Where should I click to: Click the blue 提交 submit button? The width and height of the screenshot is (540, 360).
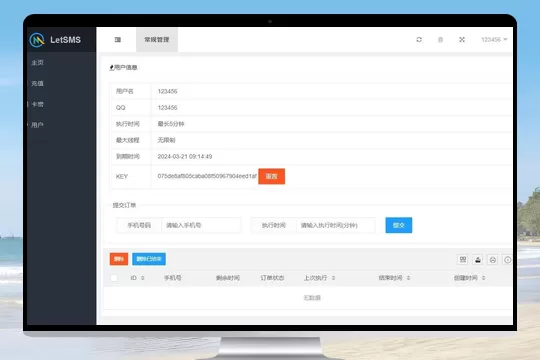(x=398, y=225)
